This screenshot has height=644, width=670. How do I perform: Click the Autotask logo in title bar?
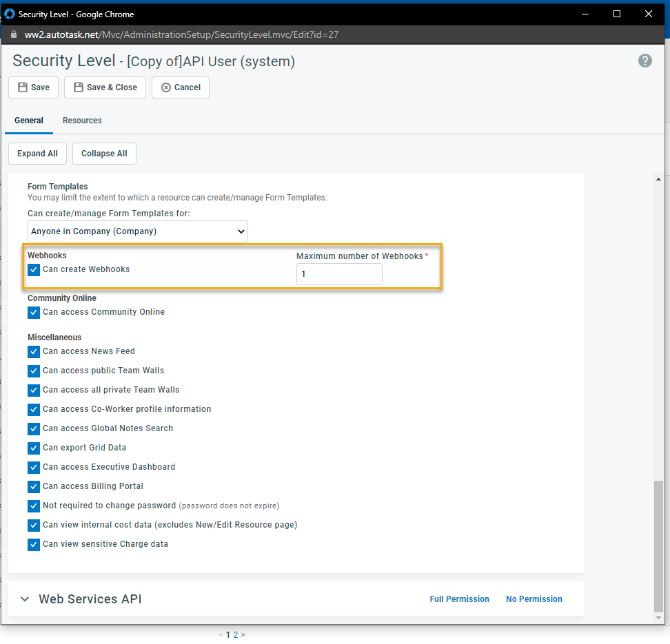[x=10, y=14]
